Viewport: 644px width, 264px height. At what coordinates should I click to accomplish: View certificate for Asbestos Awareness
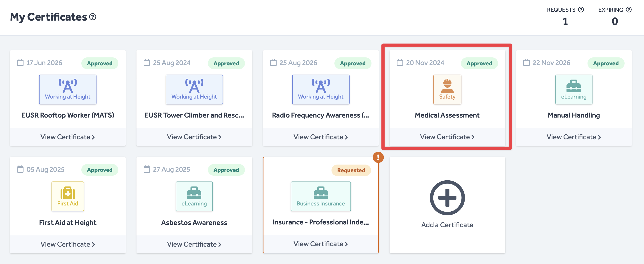tap(194, 244)
